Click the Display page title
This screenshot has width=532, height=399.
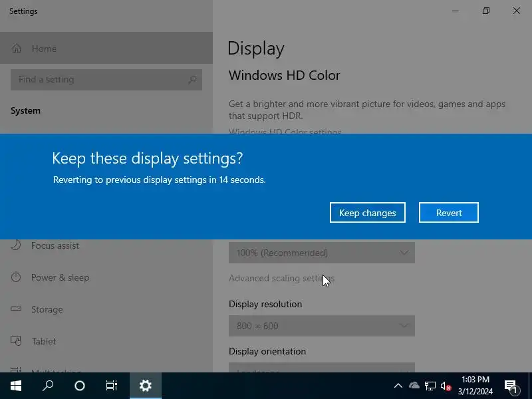(x=256, y=49)
